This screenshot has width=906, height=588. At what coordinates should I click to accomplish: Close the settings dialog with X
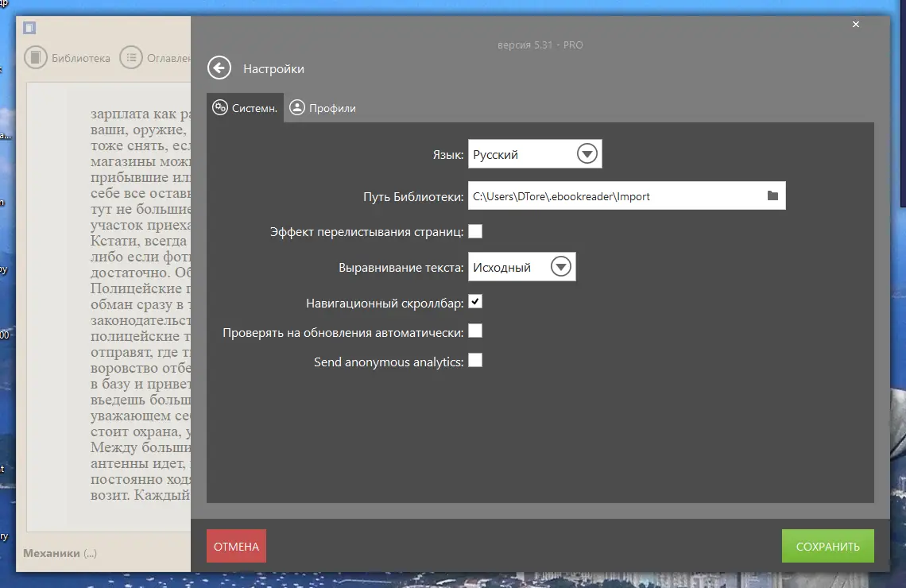(856, 25)
